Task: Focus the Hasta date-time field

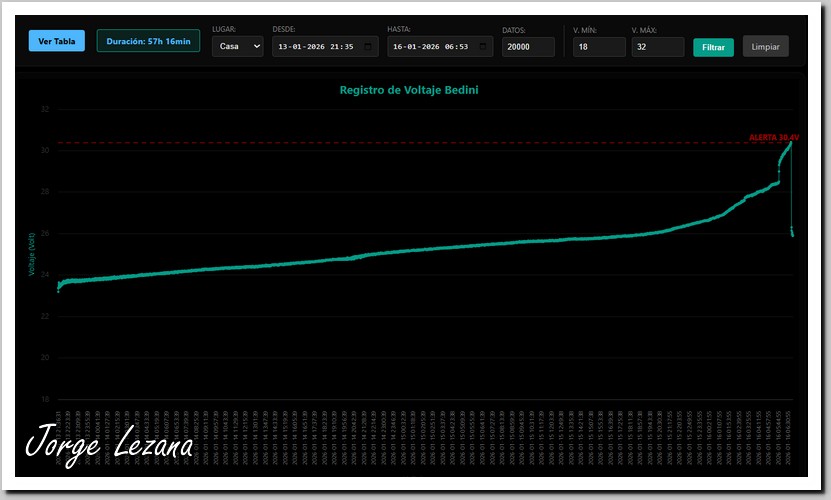Action: click(430, 47)
